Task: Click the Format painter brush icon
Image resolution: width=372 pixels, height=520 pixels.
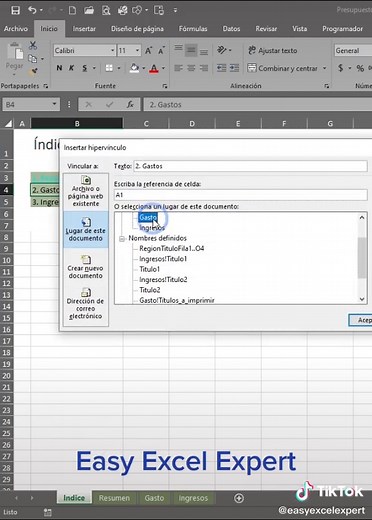Action: pyautogui.click(x=33, y=71)
